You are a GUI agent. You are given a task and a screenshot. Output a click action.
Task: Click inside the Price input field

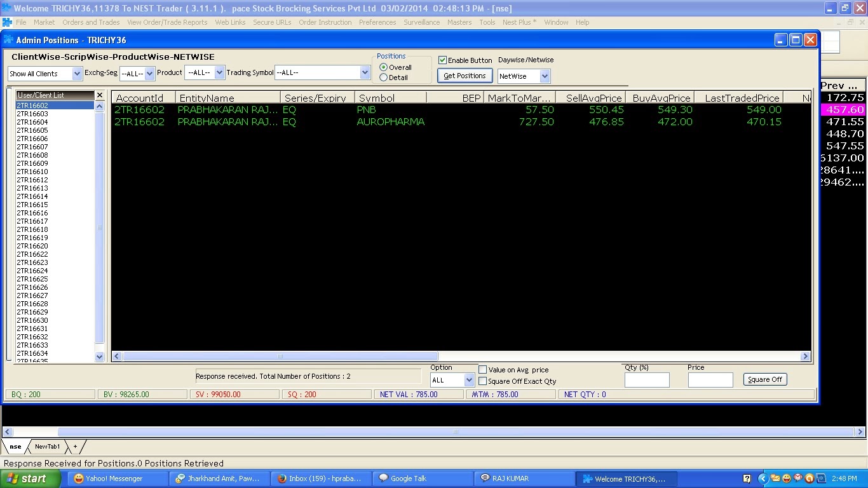pos(710,380)
